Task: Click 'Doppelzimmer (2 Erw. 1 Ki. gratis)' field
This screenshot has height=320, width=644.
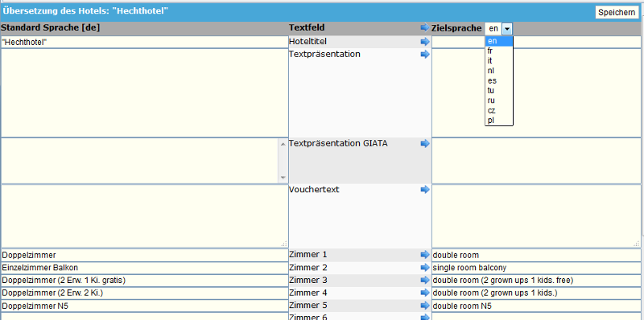Action: point(145,281)
